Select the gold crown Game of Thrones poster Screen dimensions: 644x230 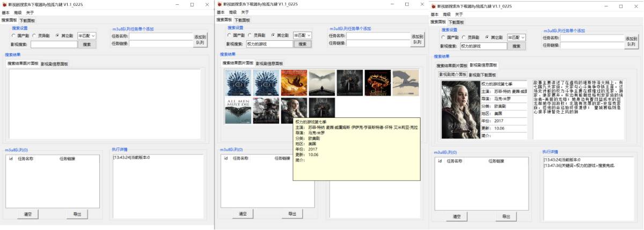(x=378, y=83)
